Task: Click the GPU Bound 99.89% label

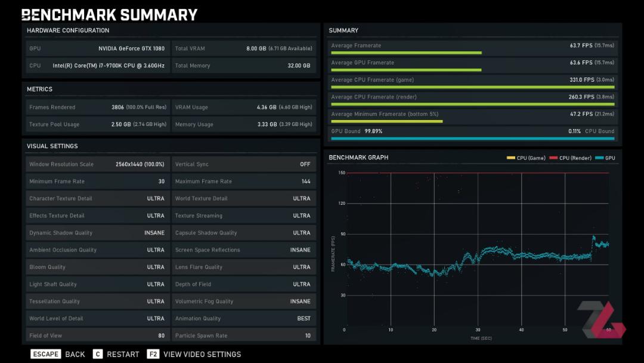Action: (357, 131)
